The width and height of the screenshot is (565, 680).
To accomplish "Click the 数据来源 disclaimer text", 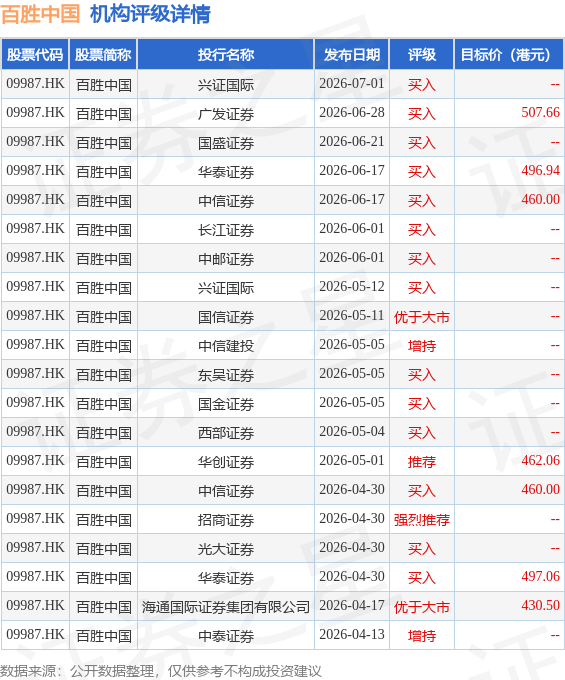I will click(x=160, y=671).
